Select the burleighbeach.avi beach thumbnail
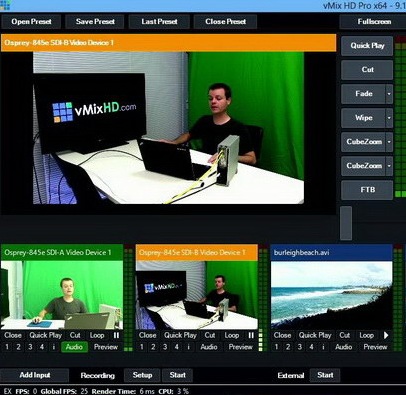The height and width of the screenshot is (395, 406). click(331, 295)
